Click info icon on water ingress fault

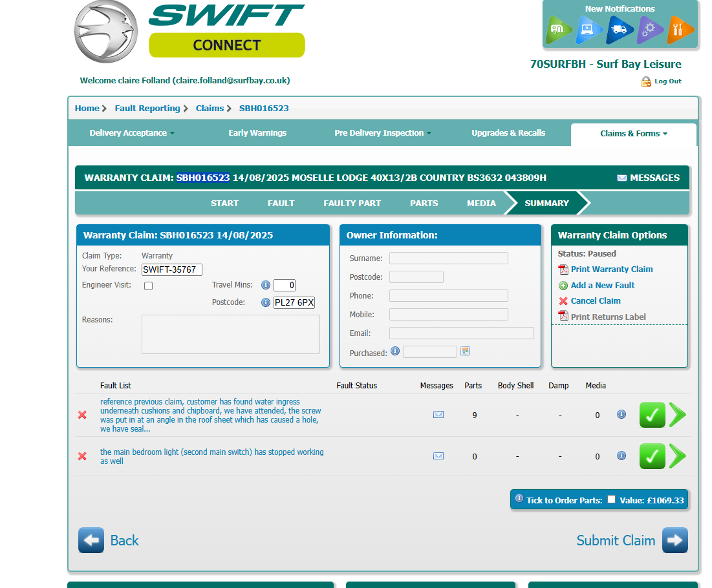tap(621, 414)
